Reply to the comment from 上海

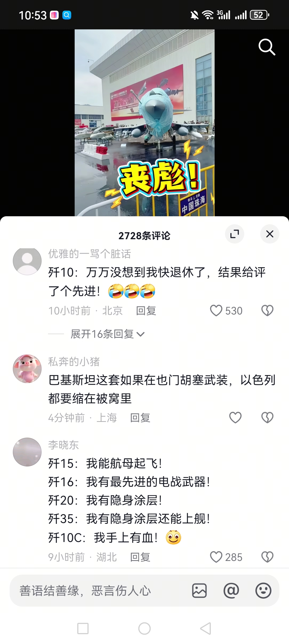click(140, 418)
